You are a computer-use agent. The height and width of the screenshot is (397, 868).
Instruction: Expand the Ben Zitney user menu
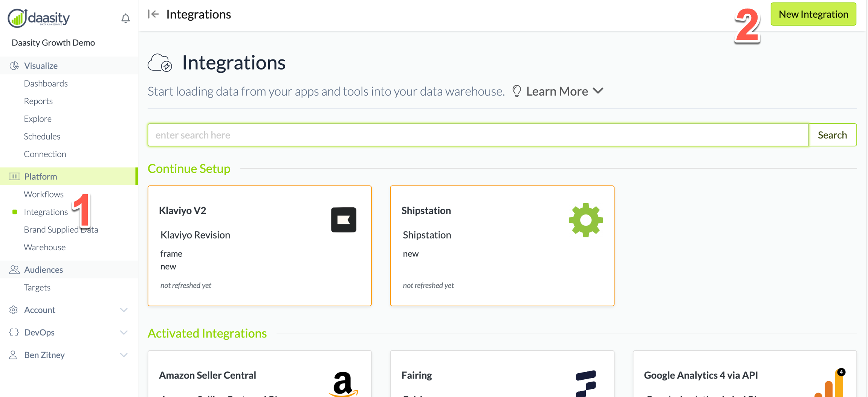coord(124,355)
